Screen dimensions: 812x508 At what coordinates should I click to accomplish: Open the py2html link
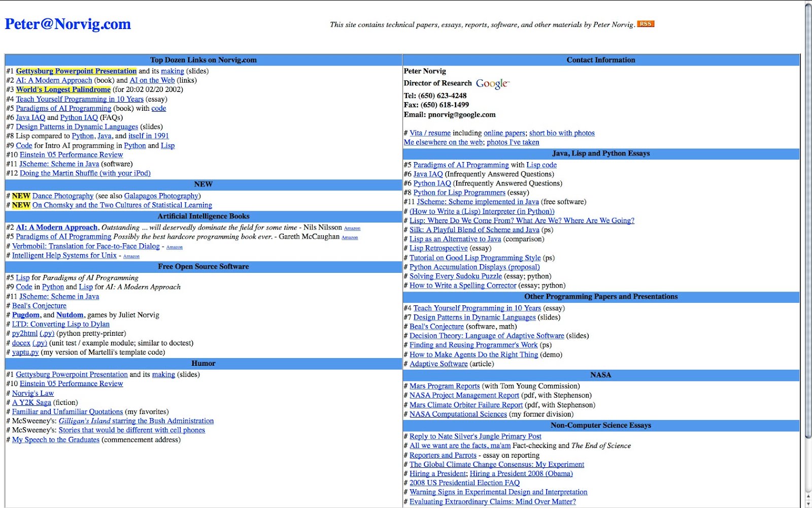point(25,334)
